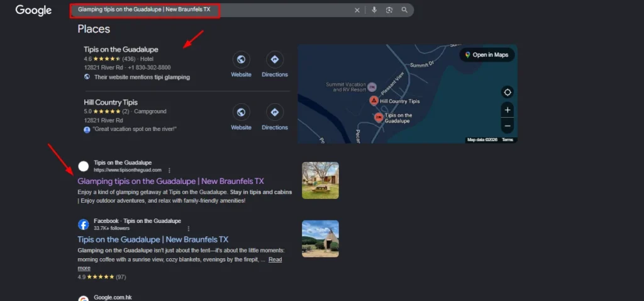Select the Hill Country Tipis map pin
Viewport: 644px width, 301px height.
(374, 101)
